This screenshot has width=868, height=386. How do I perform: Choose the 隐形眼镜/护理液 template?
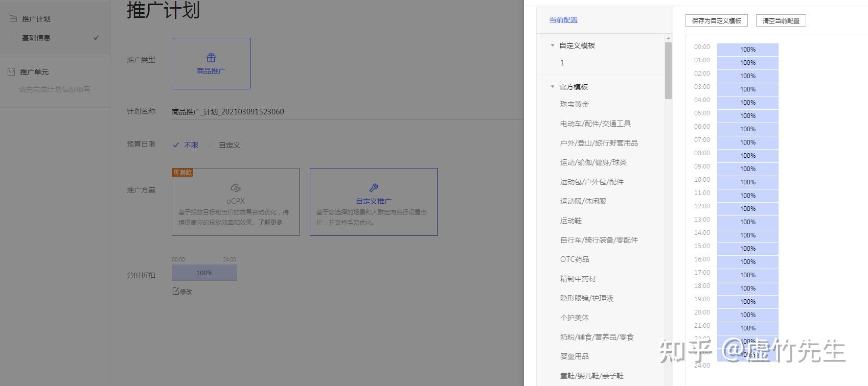tap(587, 298)
